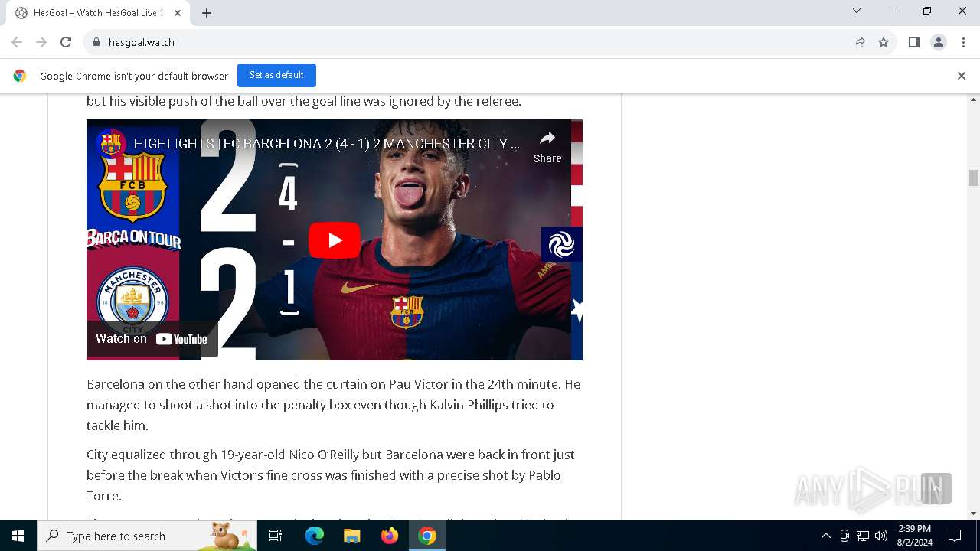Image resolution: width=980 pixels, height=551 pixels.
Task: Share this page icon in address bar
Action: tap(859, 42)
